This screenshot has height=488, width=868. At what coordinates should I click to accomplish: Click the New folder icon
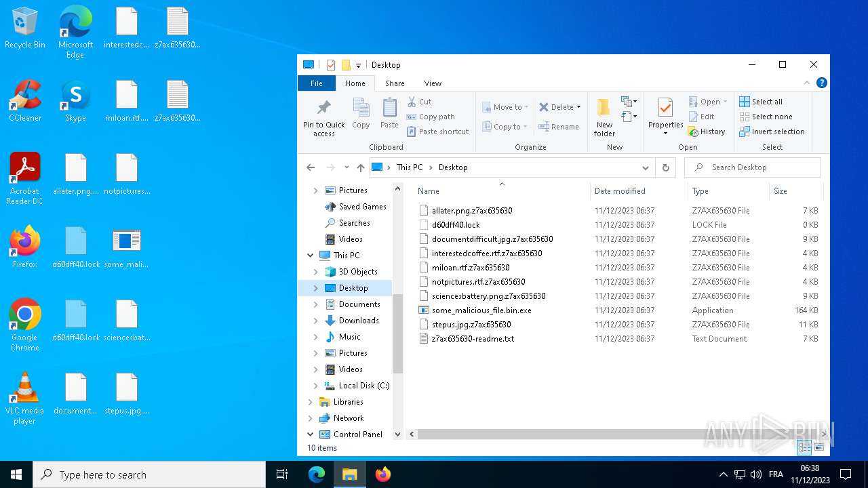[x=604, y=108]
